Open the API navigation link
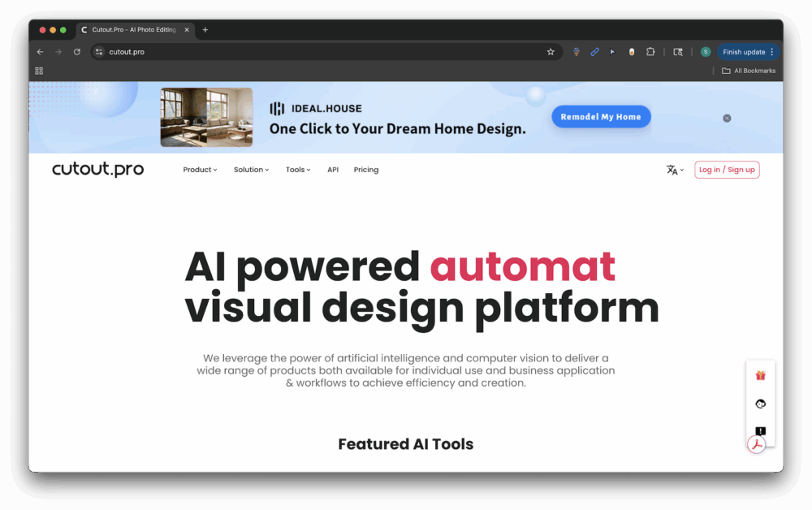This screenshot has height=510, width=812. point(333,170)
